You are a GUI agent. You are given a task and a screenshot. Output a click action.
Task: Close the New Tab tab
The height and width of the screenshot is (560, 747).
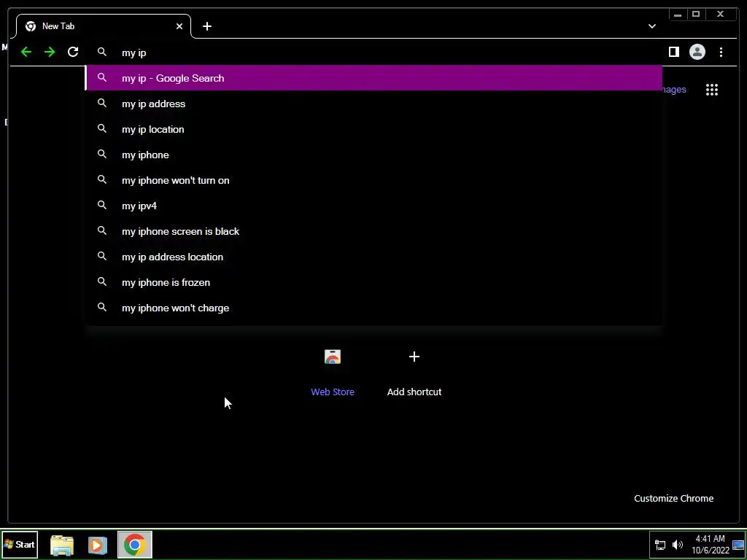[179, 26]
